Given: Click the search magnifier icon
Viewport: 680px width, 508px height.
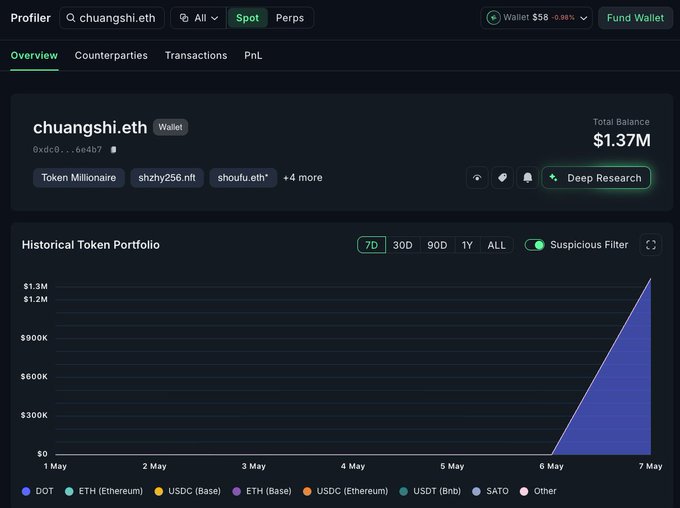Looking at the screenshot, I should tap(71, 18).
